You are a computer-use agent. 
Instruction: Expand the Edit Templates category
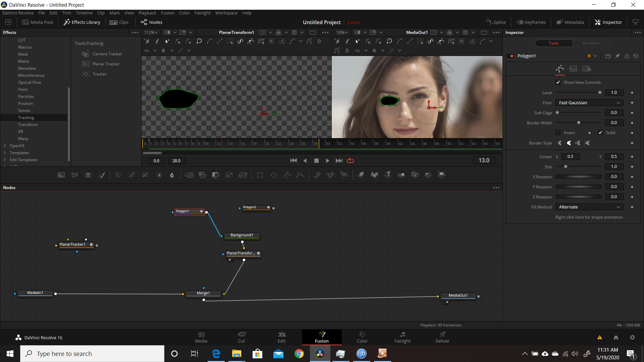click(x=5, y=160)
